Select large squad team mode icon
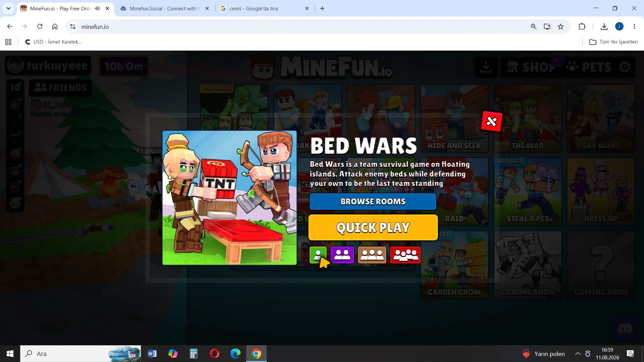This screenshot has height=362, width=644. point(406,255)
